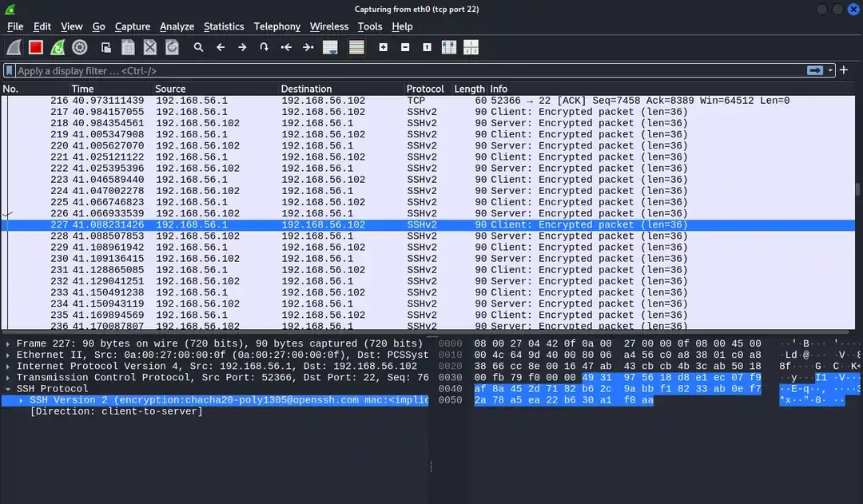This screenshot has height=504, width=863.
Task: Open the Telephony menu
Action: [276, 26]
